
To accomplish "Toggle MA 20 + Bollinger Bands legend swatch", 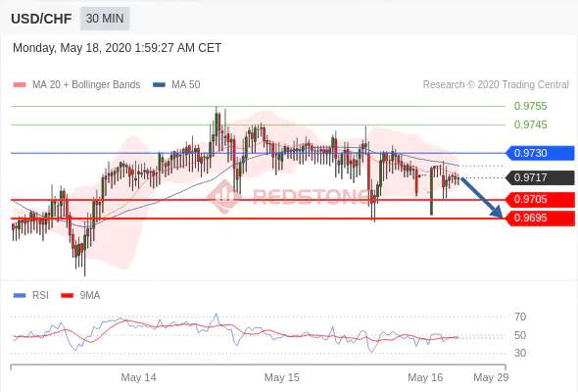I will point(20,85).
